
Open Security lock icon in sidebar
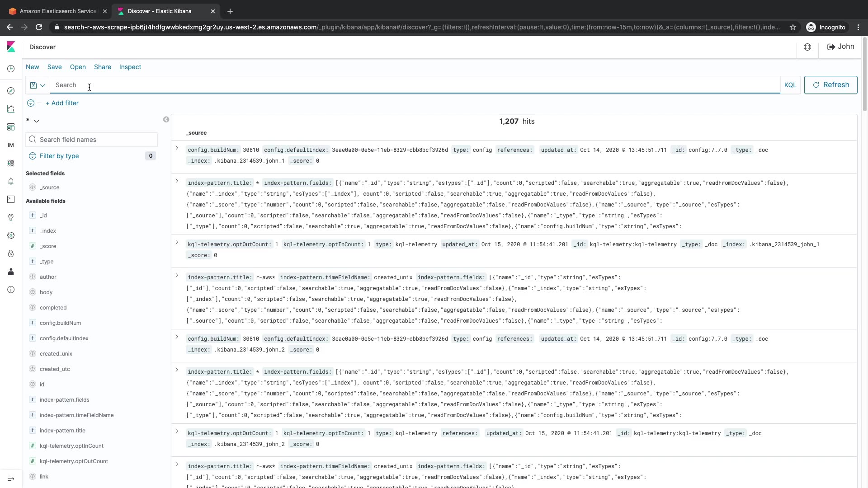click(x=11, y=253)
